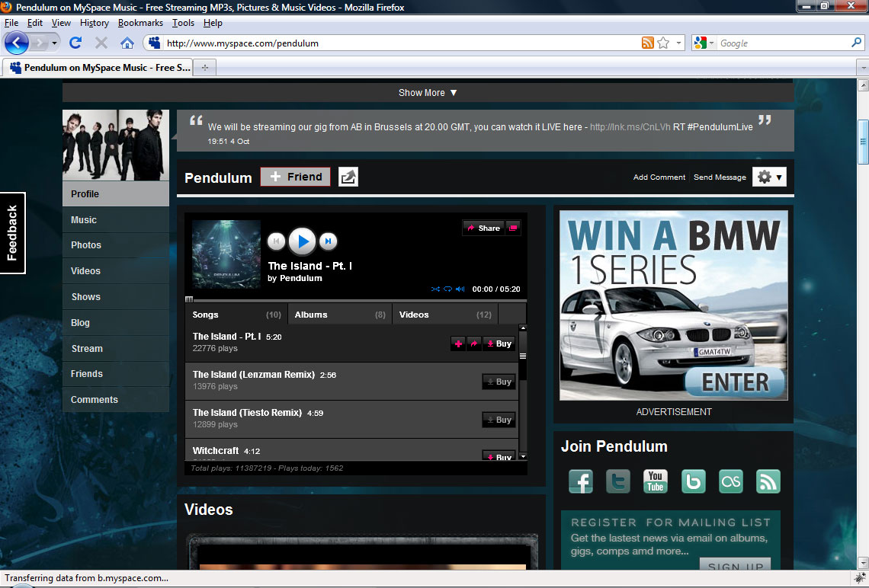Open the Music section in sidebar
This screenshot has height=588, width=869.
pyautogui.click(x=116, y=220)
